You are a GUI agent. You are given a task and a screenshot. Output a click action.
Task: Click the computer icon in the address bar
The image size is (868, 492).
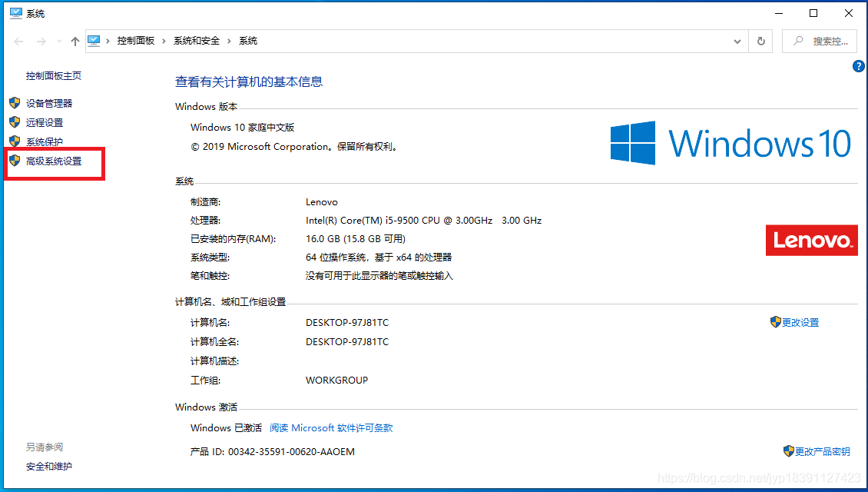click(x=94, y=41)
